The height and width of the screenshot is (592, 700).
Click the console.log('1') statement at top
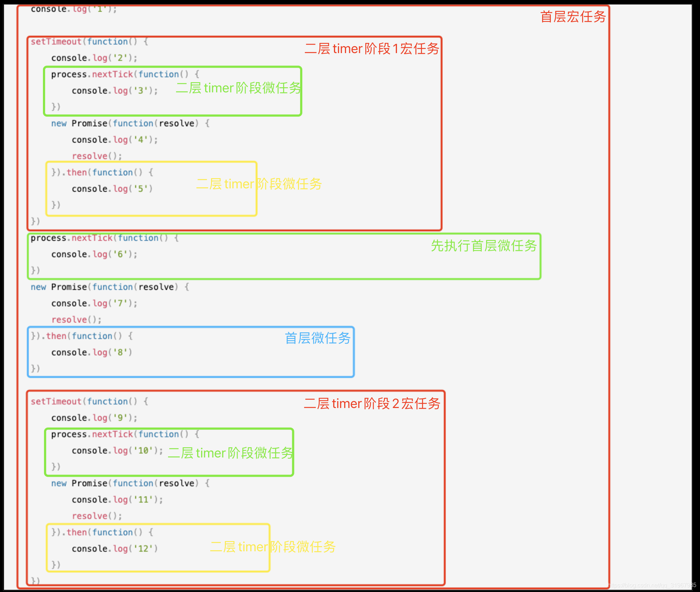click(73, 9)
